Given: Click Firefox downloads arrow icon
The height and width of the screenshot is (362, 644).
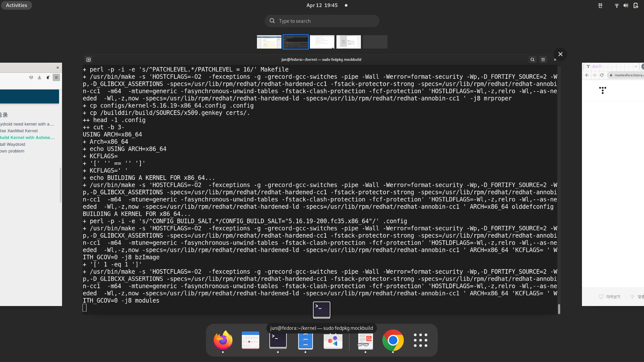Looking at the screenshot, I should coord(39,77).
